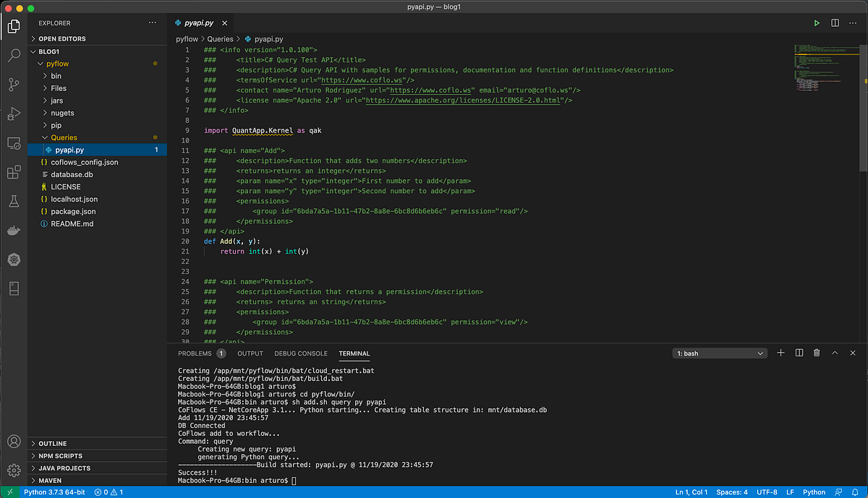Image resolution: width=868 pixels, height=498 pixels.
Task: Open the Source Control view
Action: coord(13,85)
